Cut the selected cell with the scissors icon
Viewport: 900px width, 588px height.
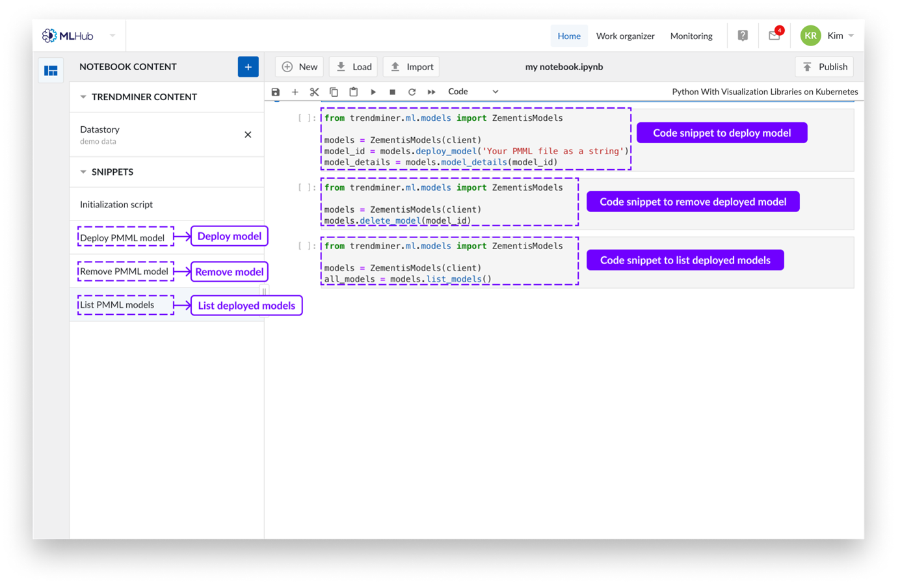315,92
